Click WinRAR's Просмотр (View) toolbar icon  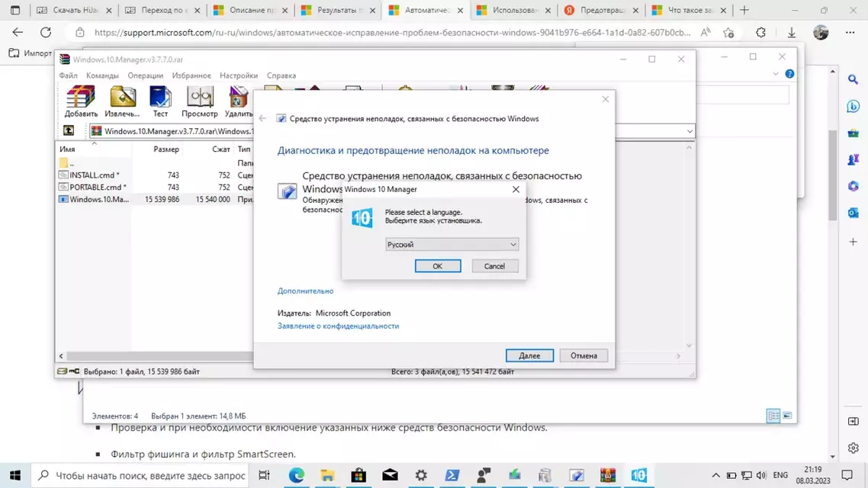click(x=200, y=101)
